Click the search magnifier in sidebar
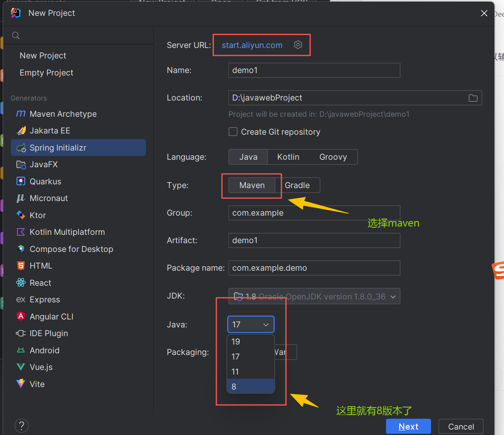 [x=16, y=35]
